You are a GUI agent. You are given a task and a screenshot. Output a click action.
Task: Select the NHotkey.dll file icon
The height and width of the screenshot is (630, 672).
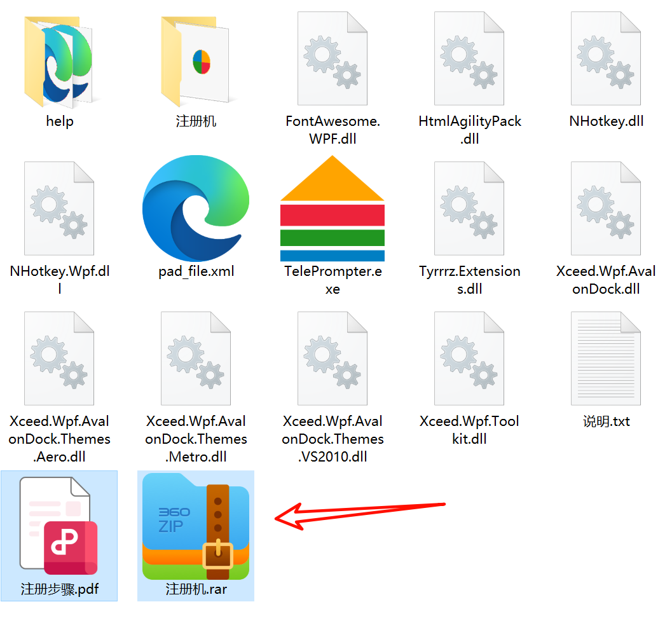[x=606, y=58]
